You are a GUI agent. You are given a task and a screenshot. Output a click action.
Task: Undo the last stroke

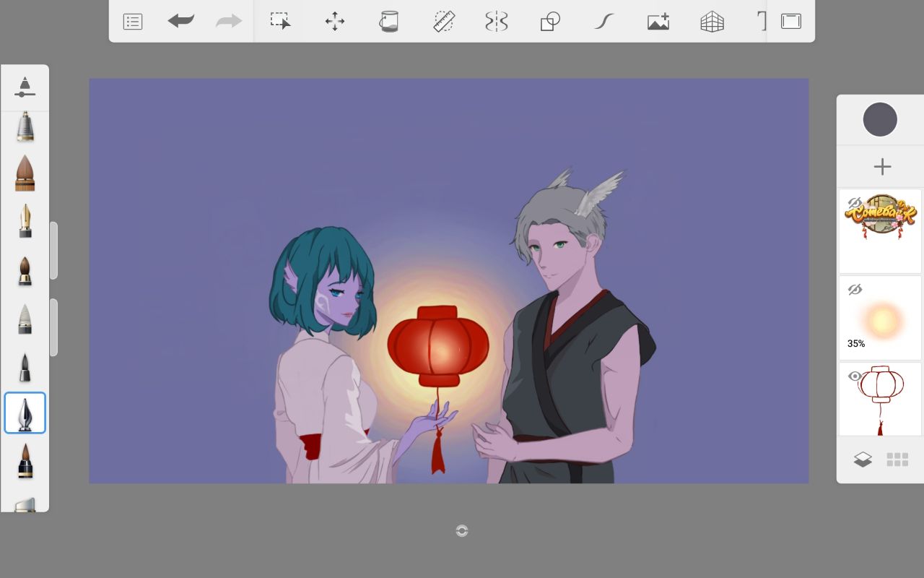pos(180,22)
